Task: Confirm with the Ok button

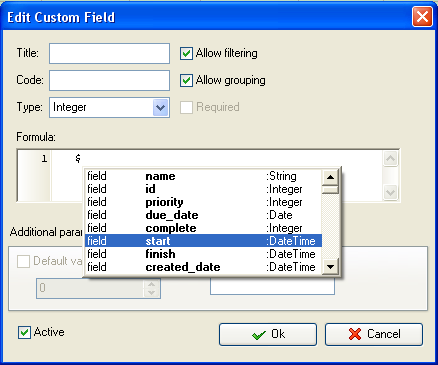Action: (x=268, y=334)
